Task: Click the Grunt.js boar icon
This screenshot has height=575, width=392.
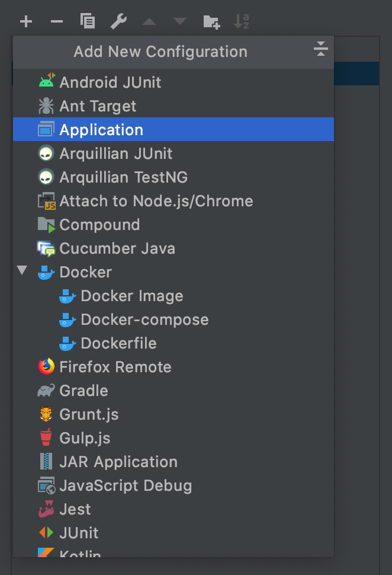Action: point(46,414)
